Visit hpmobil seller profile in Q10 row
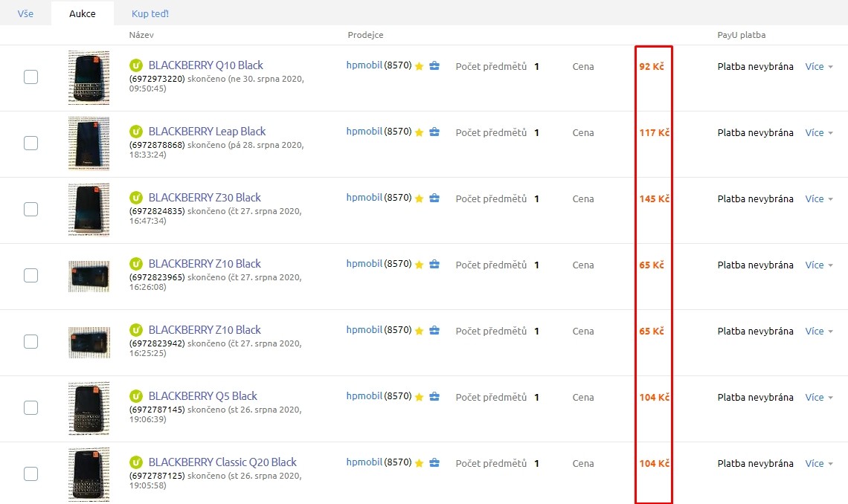This screenshot has height=504, width=848. (x=364, y=65)
